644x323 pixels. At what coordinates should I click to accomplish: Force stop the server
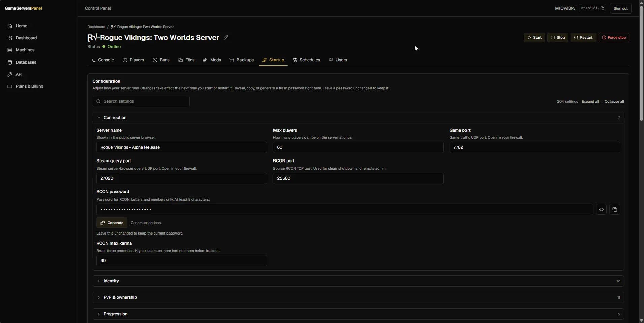click(614, 37)
